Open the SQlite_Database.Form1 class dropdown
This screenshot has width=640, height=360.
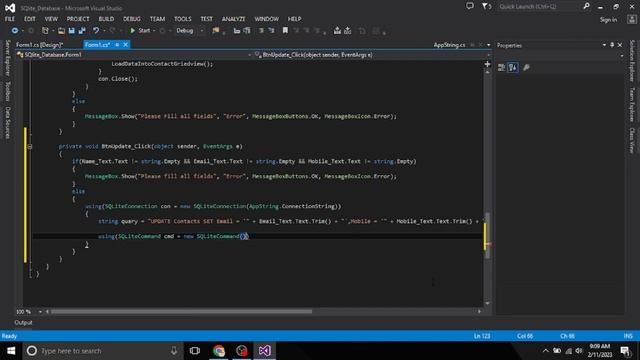(x=249, y=55)
